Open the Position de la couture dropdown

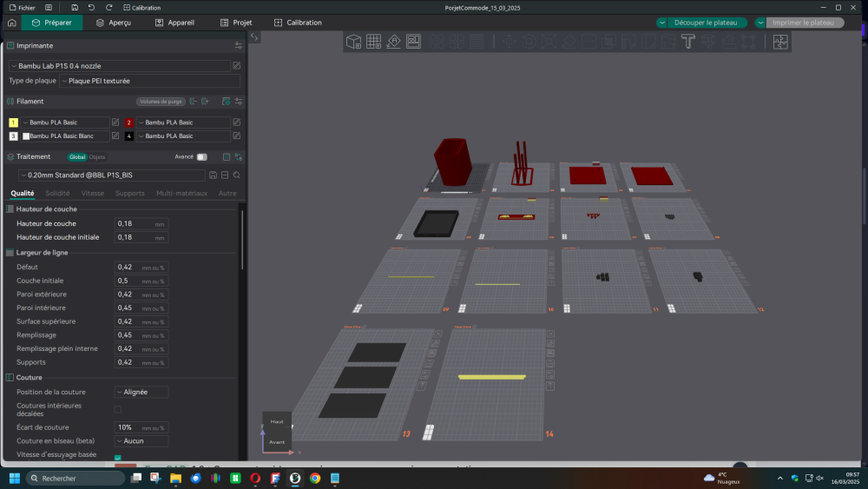(141, 392)
